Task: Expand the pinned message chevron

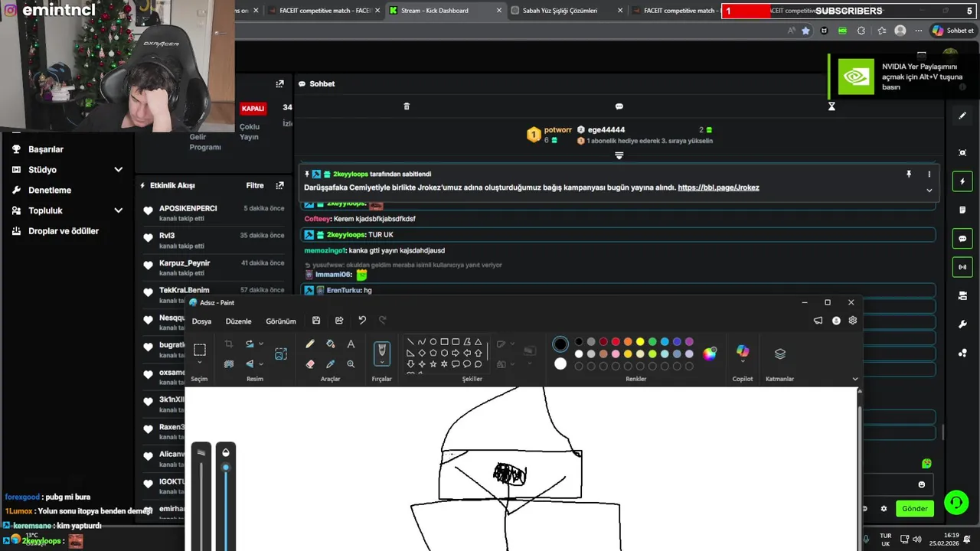Action: [929, 191]
